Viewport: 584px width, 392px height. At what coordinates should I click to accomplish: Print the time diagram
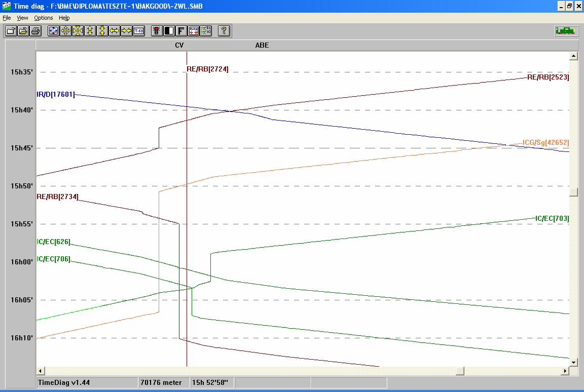point(35,31)
